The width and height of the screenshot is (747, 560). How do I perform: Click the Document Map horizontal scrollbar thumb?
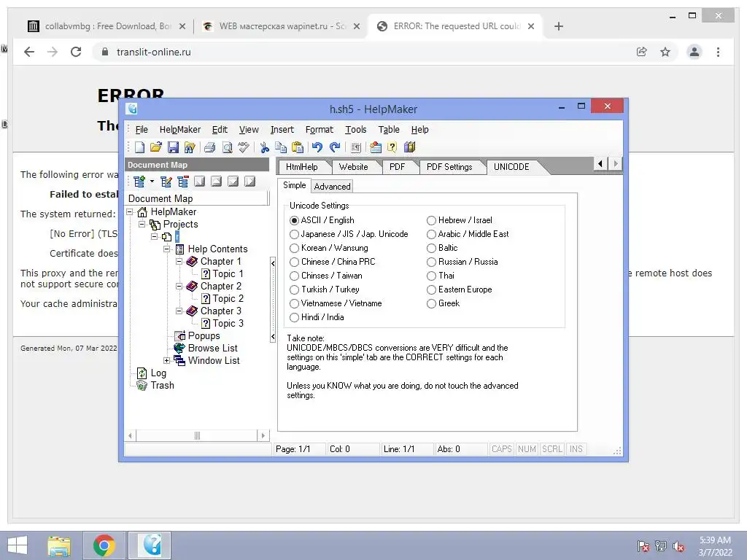click(x=197, y=435)
